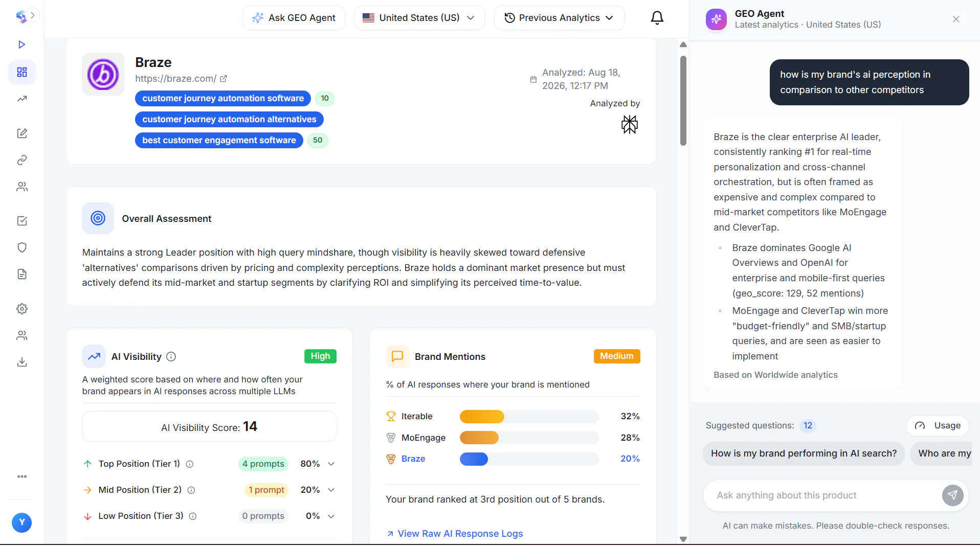Image resolution: width=980 pixels, height=546 pixels.
Task: Select the dashboard grid icon in the sidebar
Action: (x=22, y=72)
